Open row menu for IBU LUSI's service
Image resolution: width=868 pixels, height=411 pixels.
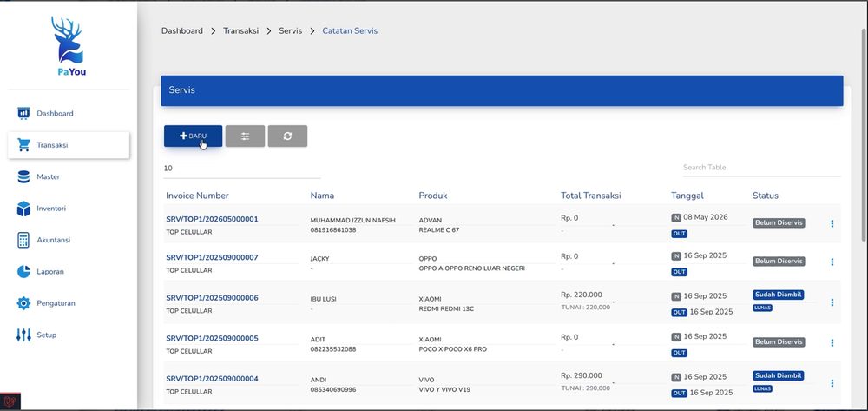[x=832, y=302]
